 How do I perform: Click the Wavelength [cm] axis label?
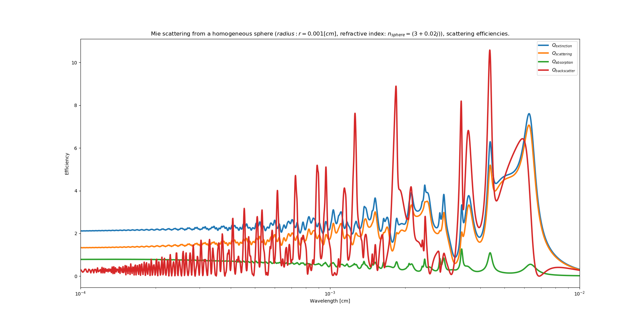[x=330, y=301]
